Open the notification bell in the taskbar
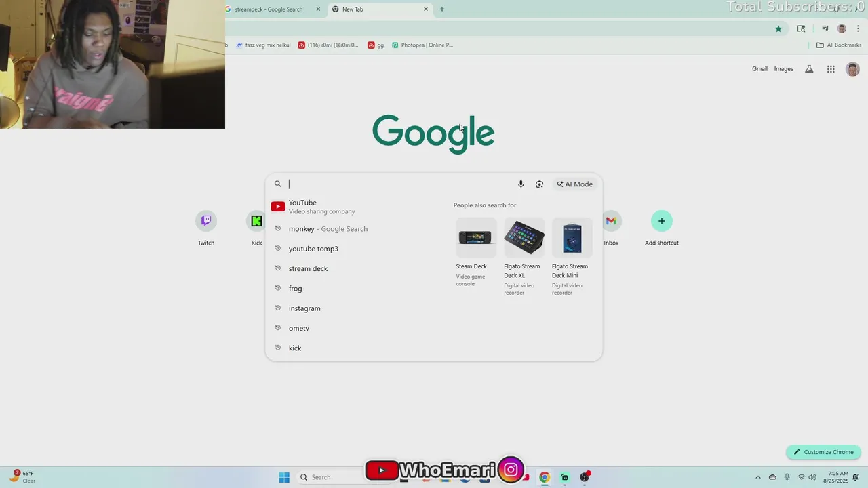The height and width of the screenshot is (488, 868). [x=856, y=477]
